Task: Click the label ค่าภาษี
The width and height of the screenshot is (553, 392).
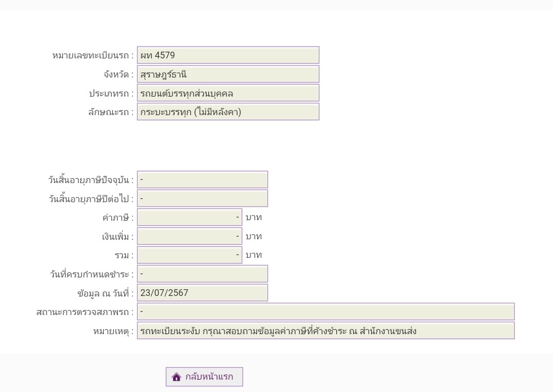Action: (118, 218)
